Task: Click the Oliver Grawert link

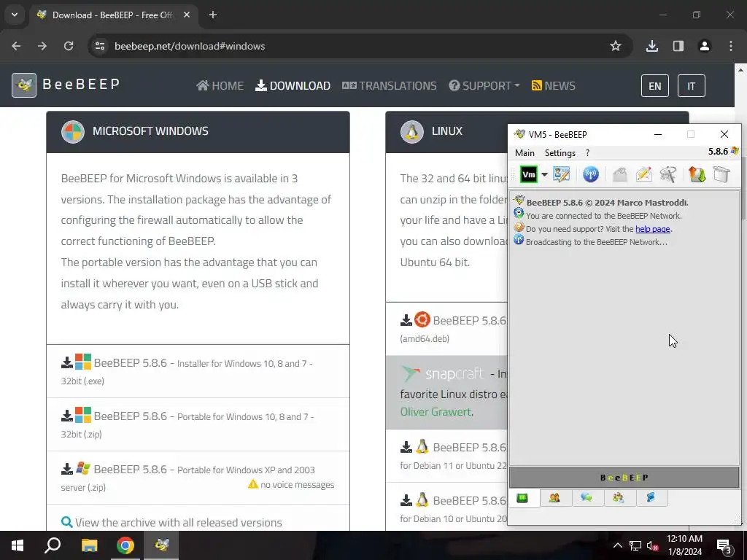Action: tap(436, 412)
